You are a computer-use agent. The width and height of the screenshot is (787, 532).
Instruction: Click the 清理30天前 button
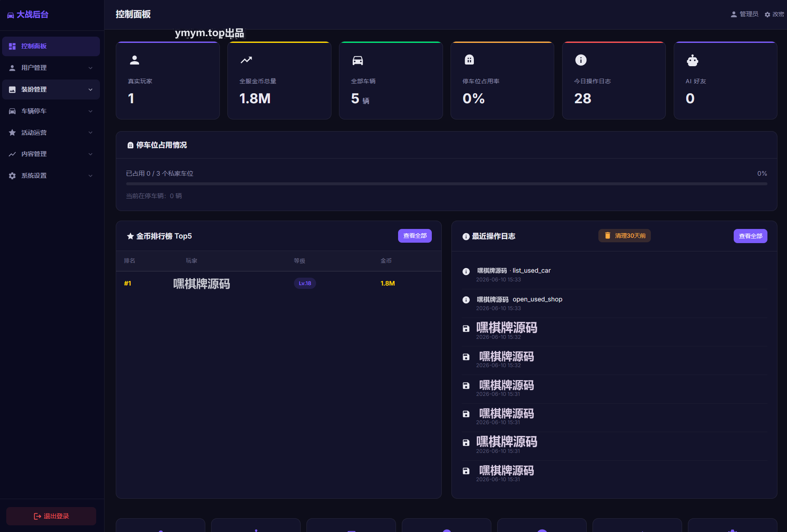click(x=625, y=236)
